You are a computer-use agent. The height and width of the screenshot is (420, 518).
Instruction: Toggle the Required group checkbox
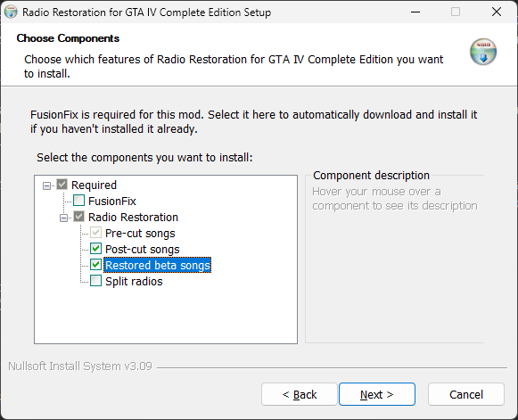(62, 185)
